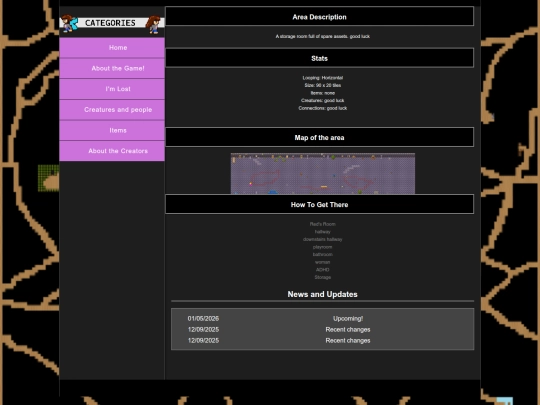Open the storage area map image
Screen dimensions: 540x405
tap(323, 174)
